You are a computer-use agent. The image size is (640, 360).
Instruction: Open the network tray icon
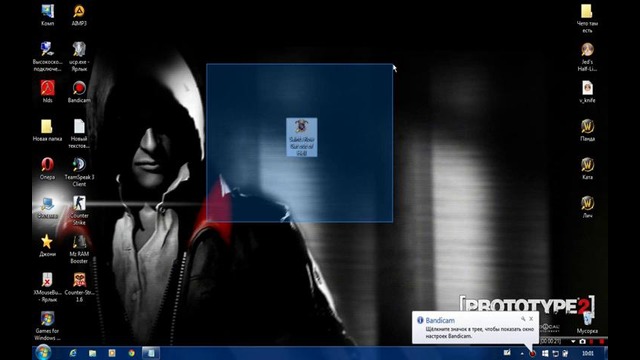556,353
